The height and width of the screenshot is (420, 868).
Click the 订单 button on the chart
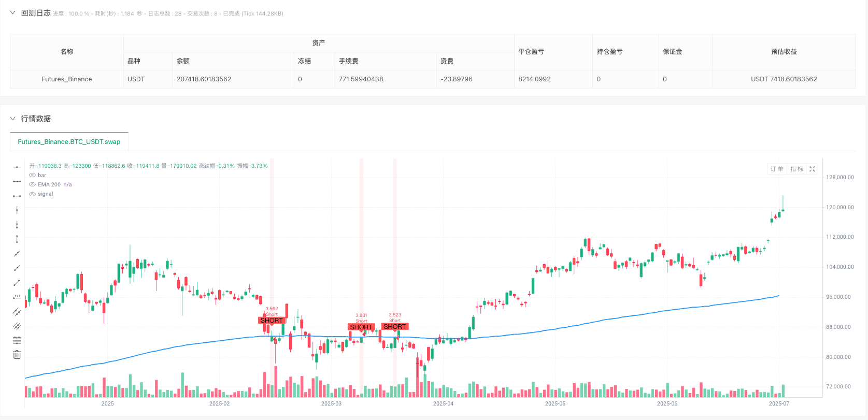click(x=776, y=169)
